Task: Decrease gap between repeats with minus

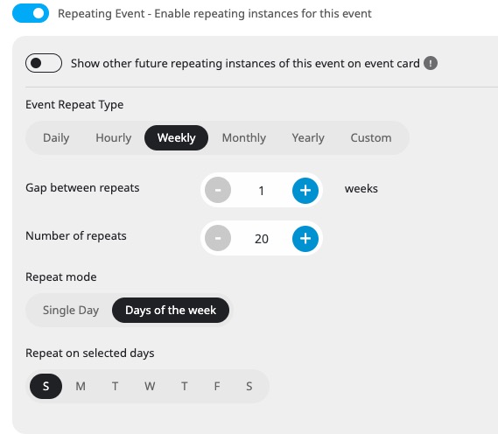Action: coord(218,191)
